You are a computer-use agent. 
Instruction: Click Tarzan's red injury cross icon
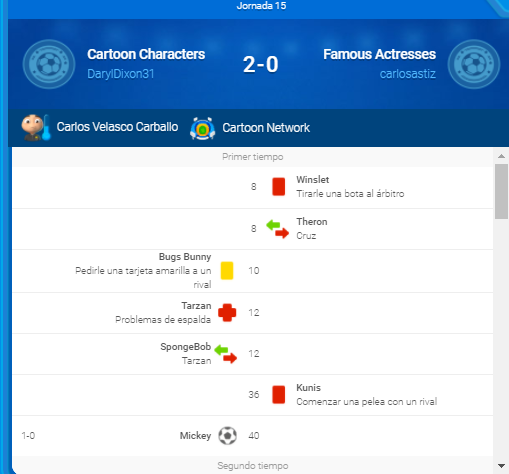pyautogui.click(x=227, y=312)
